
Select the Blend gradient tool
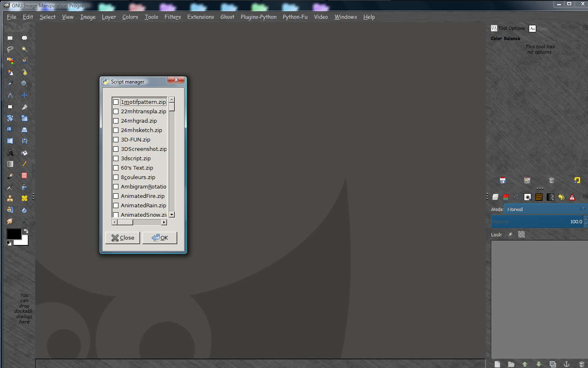10,164
